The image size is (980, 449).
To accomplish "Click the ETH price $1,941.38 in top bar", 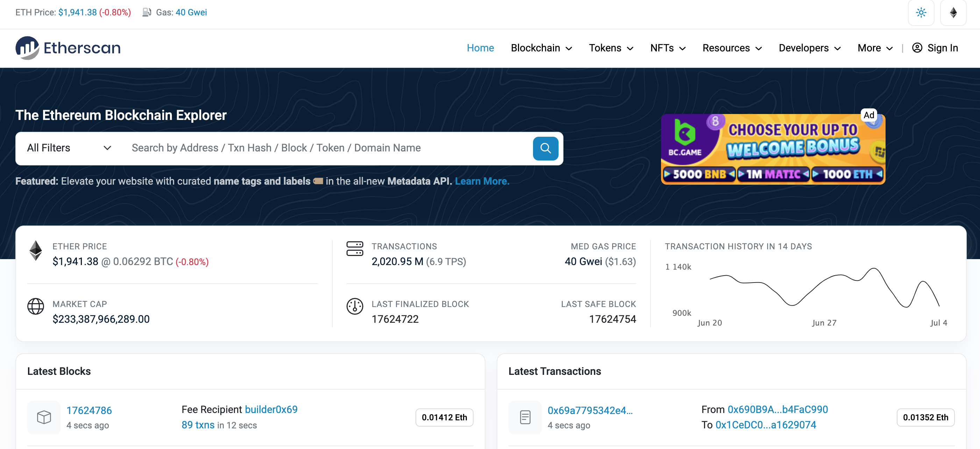I will point(78,12).
